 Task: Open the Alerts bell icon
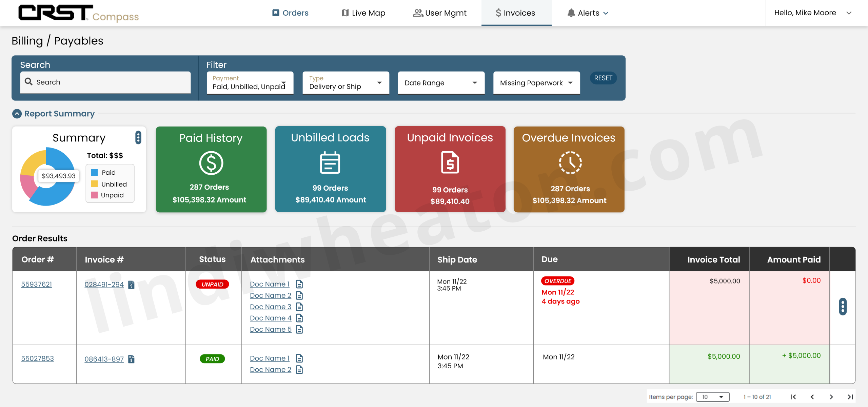pyautogui.click(x=571, y=13)
